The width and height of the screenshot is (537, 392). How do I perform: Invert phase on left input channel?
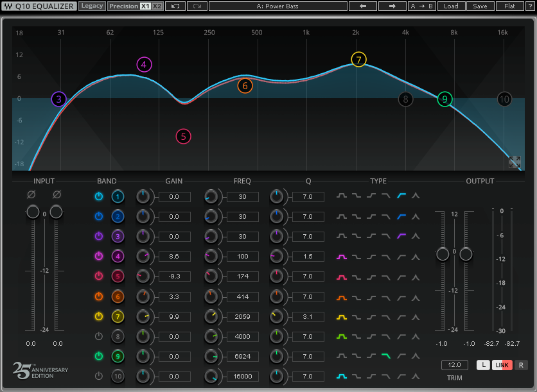pyautogui.click(x=31, y=194)
